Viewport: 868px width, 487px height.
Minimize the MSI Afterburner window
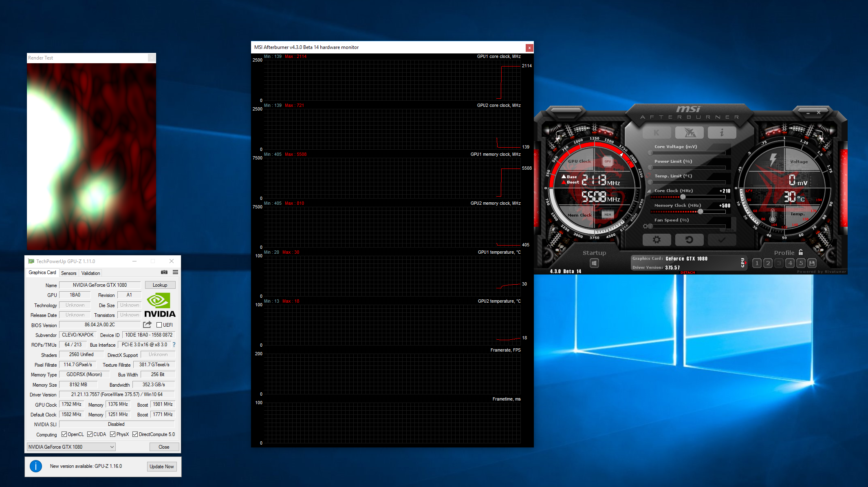click(808, 112)
